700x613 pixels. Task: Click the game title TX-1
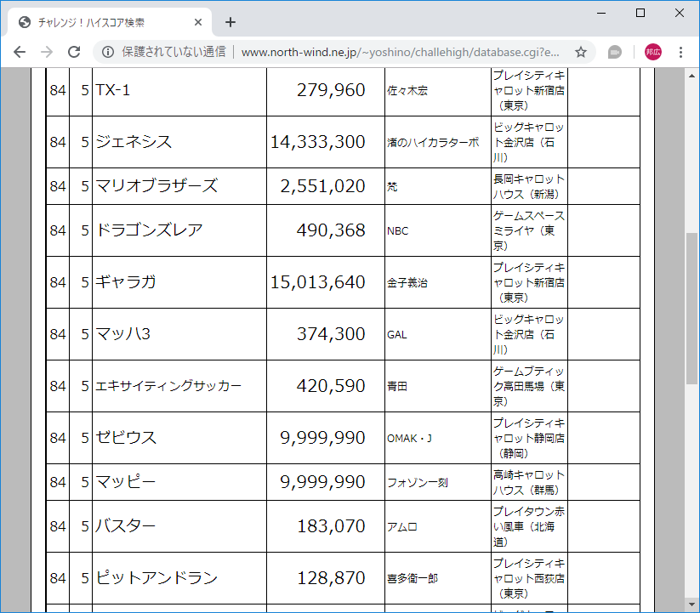(x=113, y=90)
